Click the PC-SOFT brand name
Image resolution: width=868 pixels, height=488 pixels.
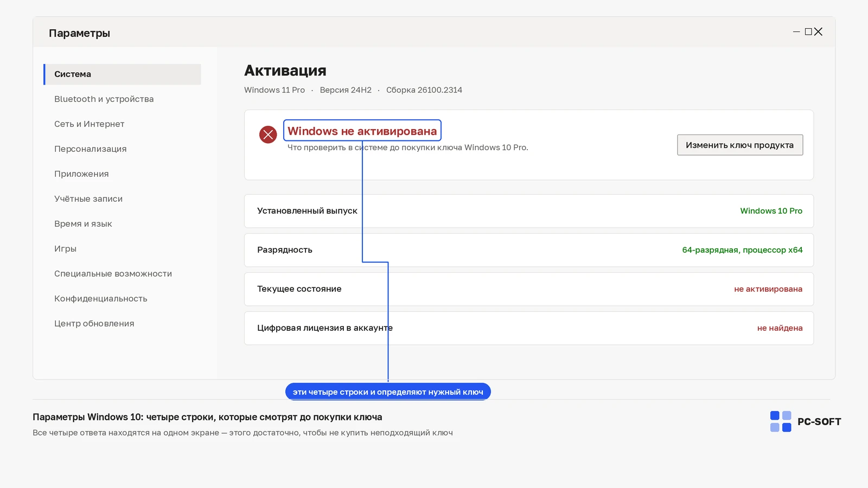(819, 422)
